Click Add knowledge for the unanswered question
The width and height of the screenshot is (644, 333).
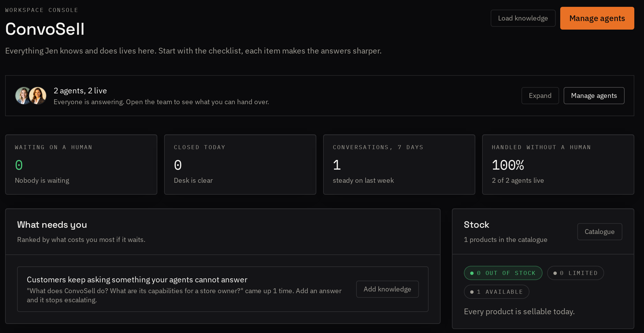(x=387, y=289)
